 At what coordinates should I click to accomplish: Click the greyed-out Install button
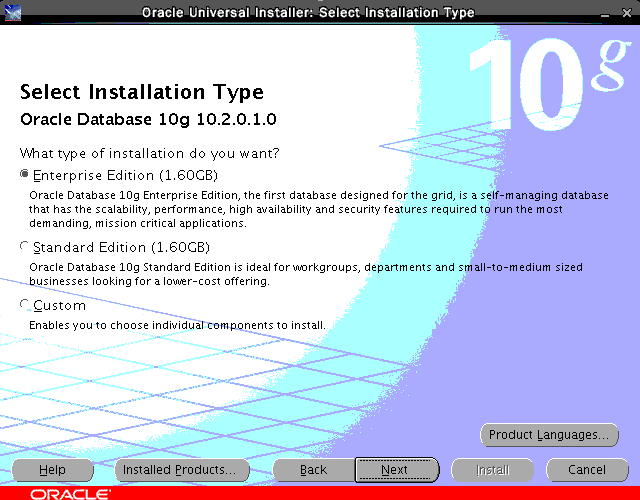point(492,470)
